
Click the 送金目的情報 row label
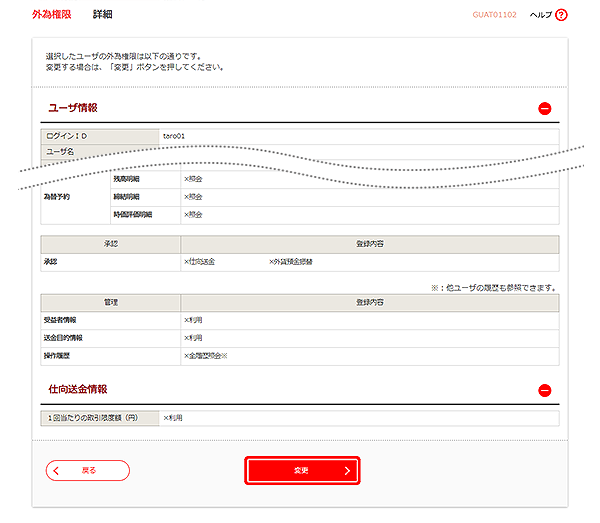click(63, 338)
